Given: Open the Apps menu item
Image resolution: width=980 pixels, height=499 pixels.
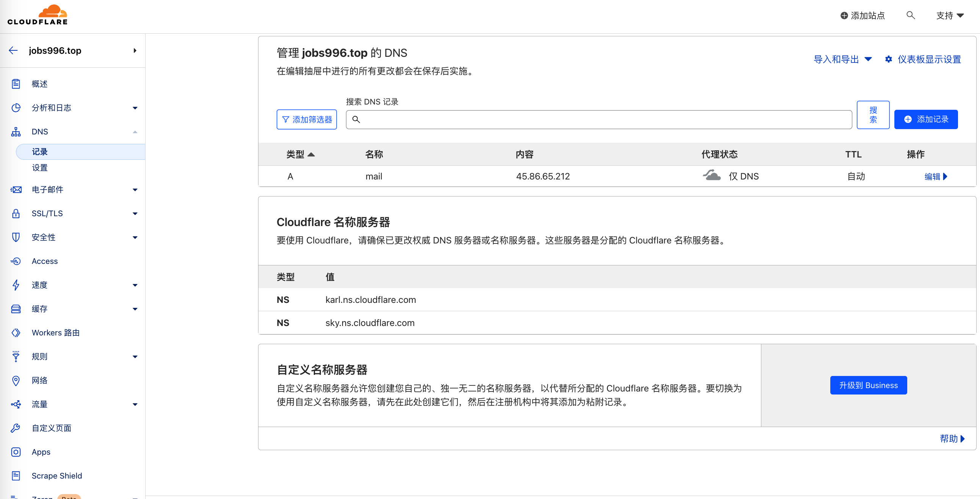Looking at the screenshot, I should [x=41, y=452].
